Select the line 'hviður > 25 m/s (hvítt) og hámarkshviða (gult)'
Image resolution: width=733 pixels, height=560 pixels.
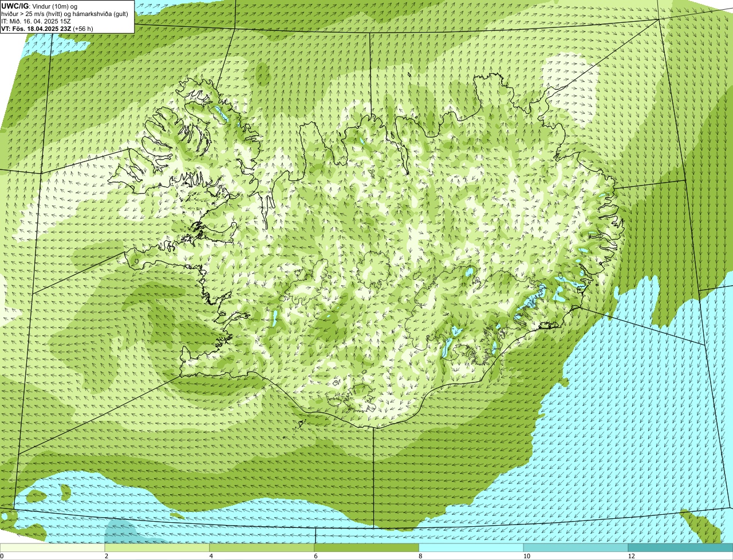coord(65,14)
